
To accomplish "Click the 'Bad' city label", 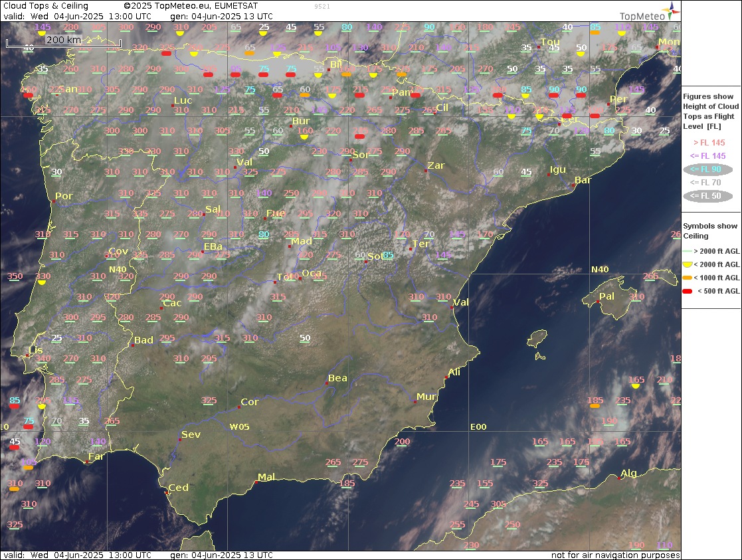I will pyautogui.click(x=144, y=340).
